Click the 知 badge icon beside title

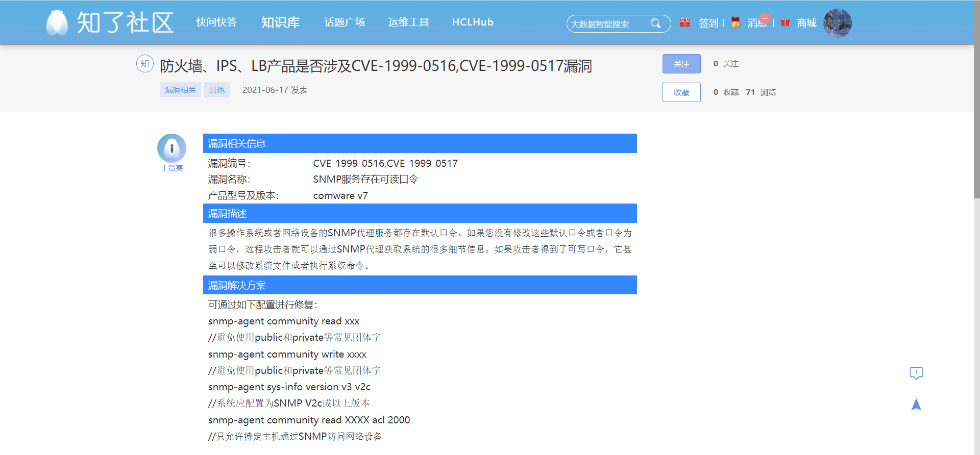pos(145,64)
